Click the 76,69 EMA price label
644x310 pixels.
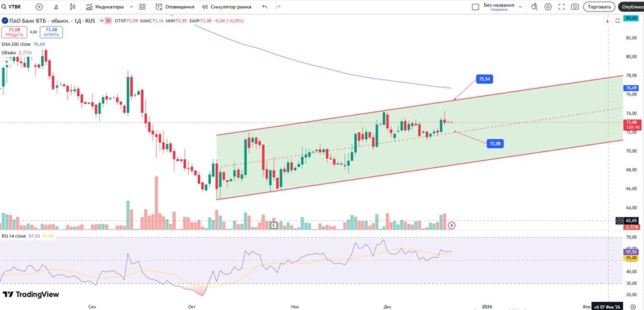point(631,88)
